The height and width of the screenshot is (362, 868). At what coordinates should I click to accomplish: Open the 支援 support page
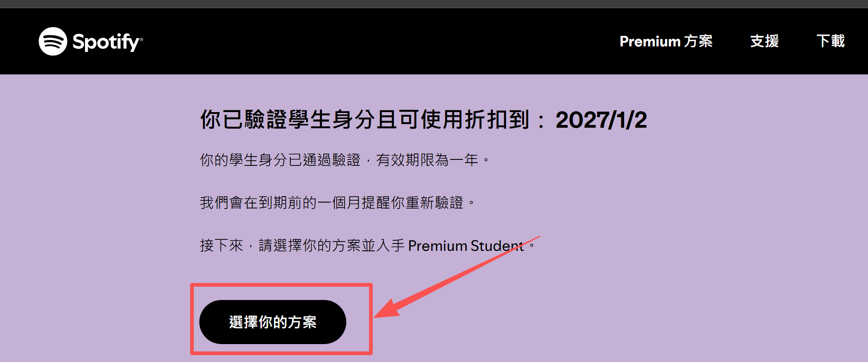(765, 41)
